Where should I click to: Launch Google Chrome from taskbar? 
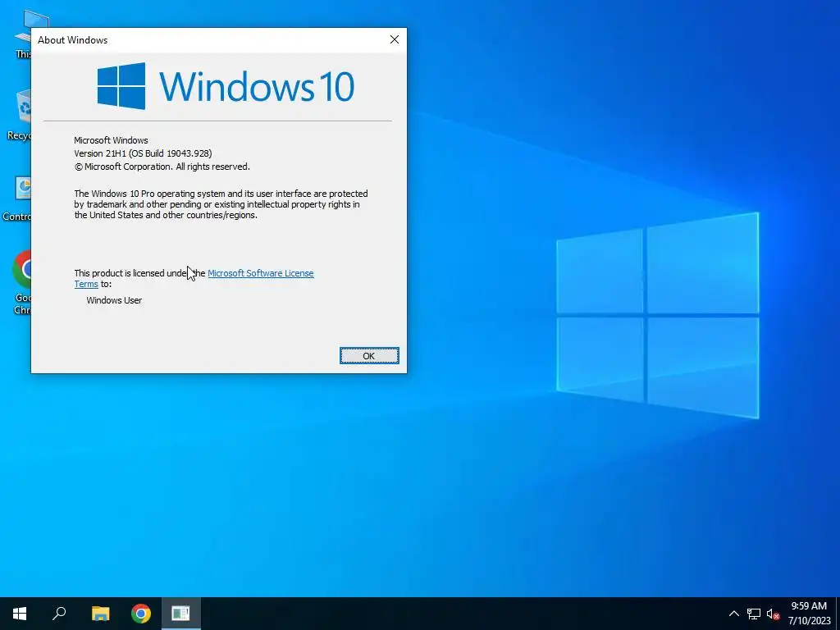141,614
